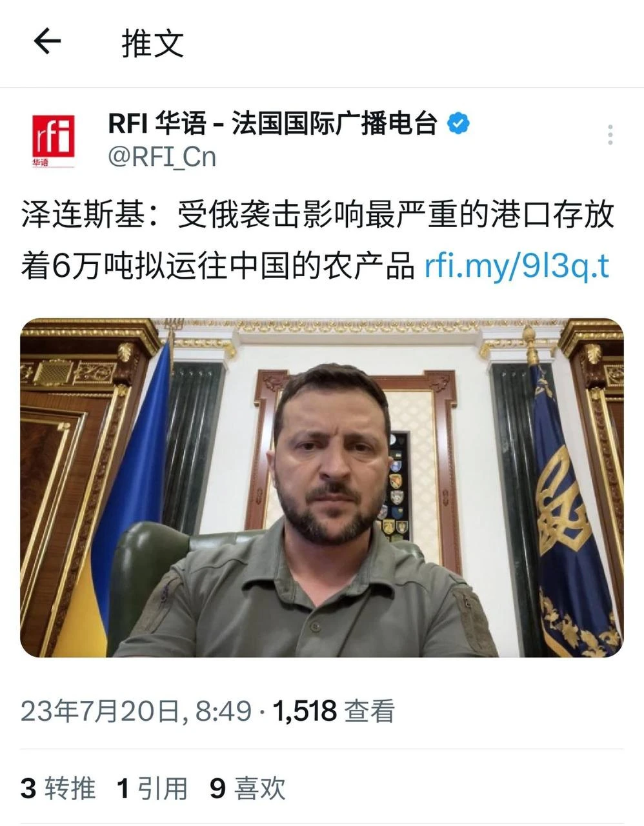Image resolution: width=644 pixels, height=826 pixels.
Task: Click the second line of tweet text about 6万吨
Action: 315,265
